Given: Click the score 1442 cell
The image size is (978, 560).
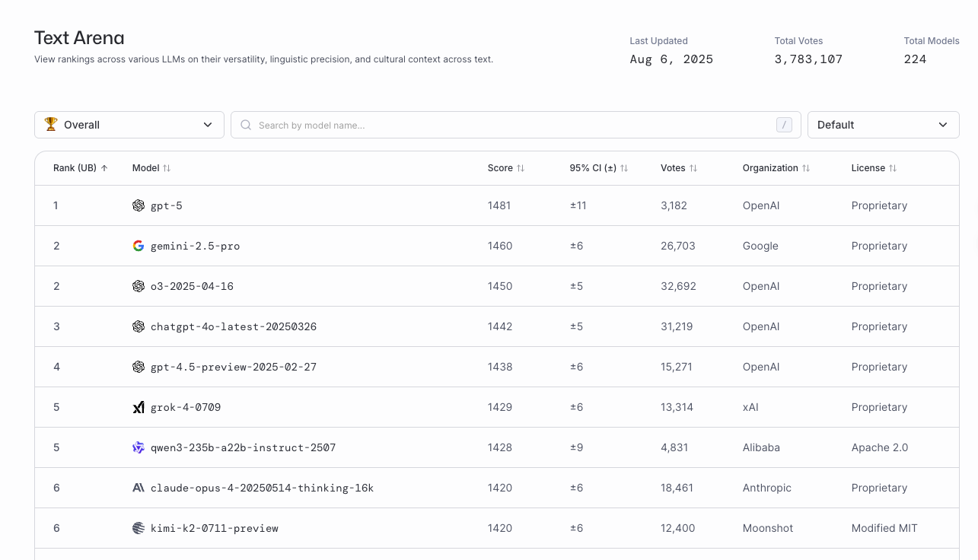Looking at the screenshot, I should point(500,326).
